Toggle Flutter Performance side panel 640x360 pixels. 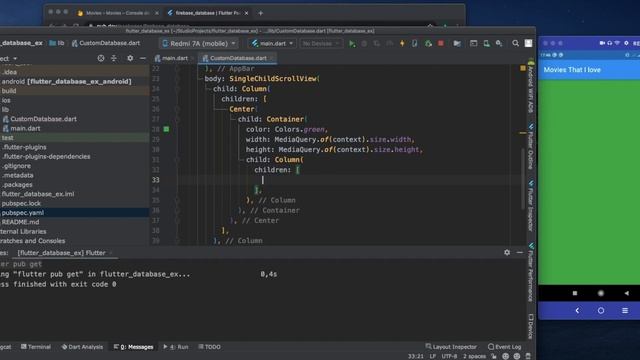click(x=531, y=272)
